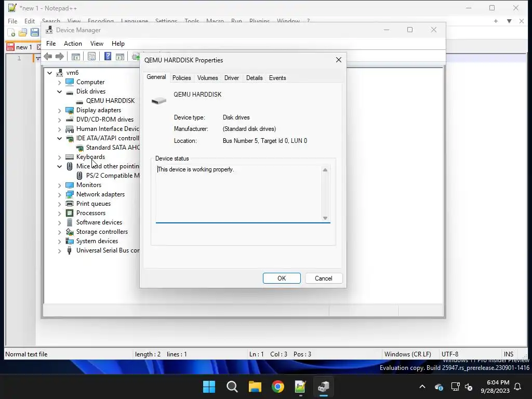This screenshot has width=532, height=399.
Task: Collapse the vm6 root node
Action: (49, 73)
